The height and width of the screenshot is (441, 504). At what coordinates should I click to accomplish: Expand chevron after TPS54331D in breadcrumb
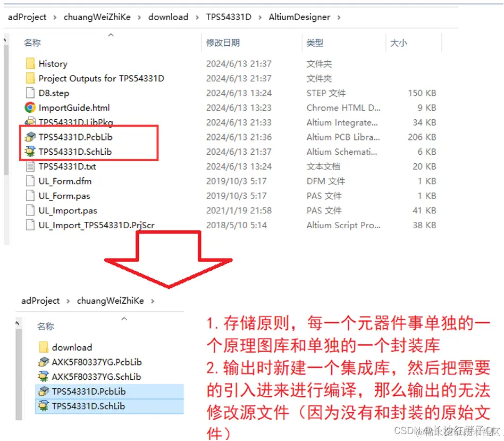point(260,18)
